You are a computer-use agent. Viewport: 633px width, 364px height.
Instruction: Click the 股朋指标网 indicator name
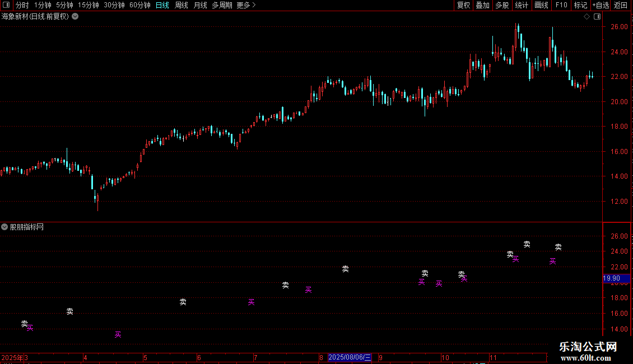(x=27, y=227)
